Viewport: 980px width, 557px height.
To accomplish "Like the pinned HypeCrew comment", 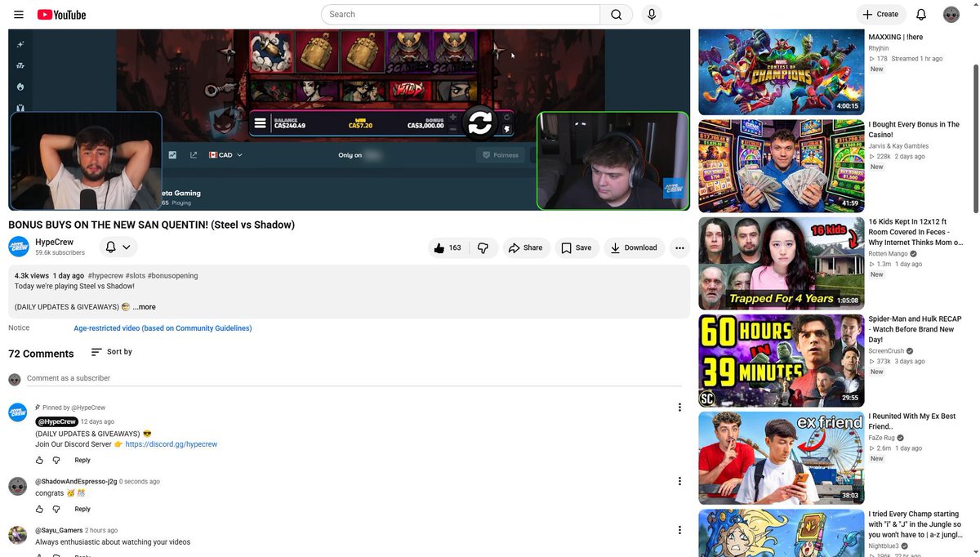I will coord(39,460).
